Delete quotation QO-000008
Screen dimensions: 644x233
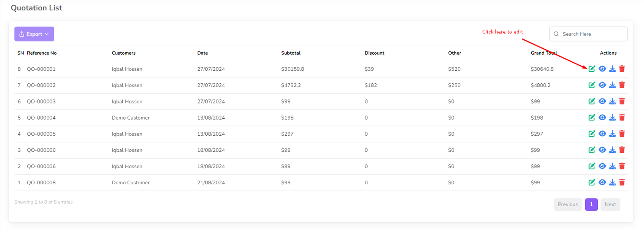click(622, 182)
